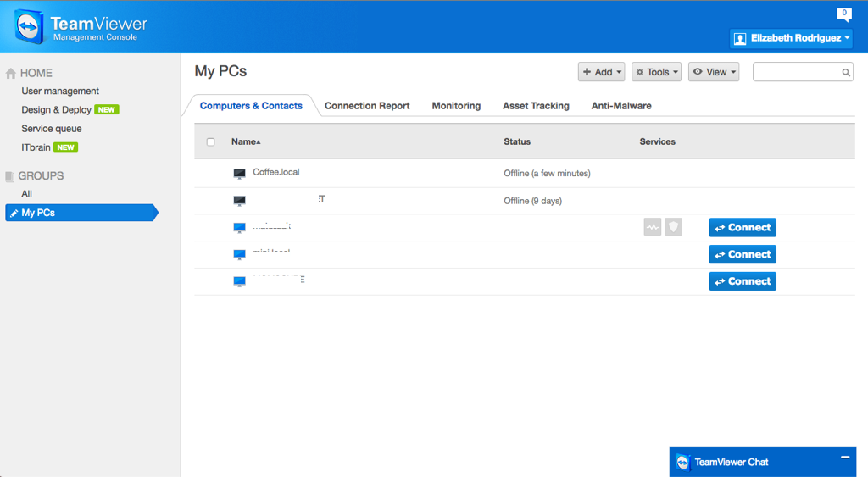Toggle the select-all checkbox in table header
The image size is (868, 477).
point(210,142)
